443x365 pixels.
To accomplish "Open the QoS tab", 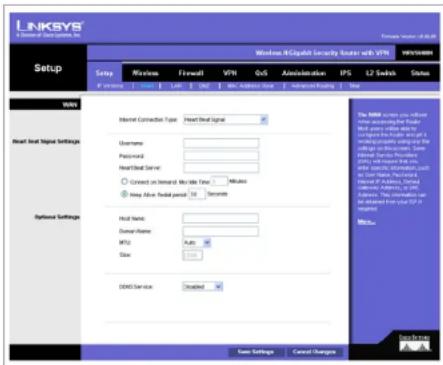I will tap(261, 73).
